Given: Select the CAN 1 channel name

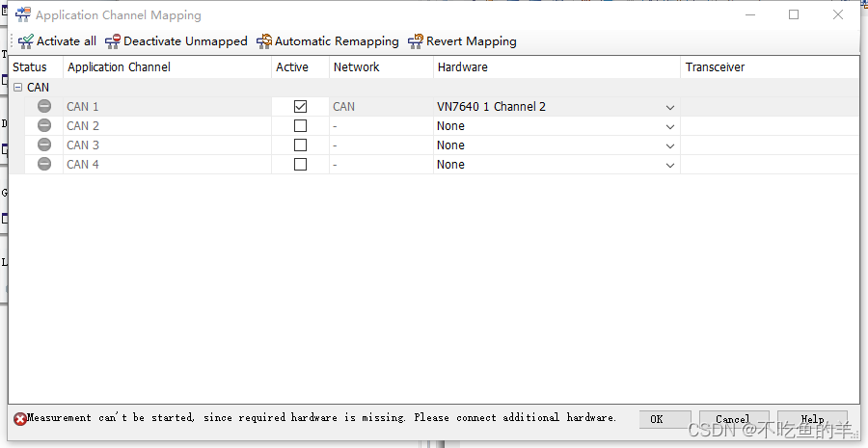Looking at the screenshot, I should point(83,107).
